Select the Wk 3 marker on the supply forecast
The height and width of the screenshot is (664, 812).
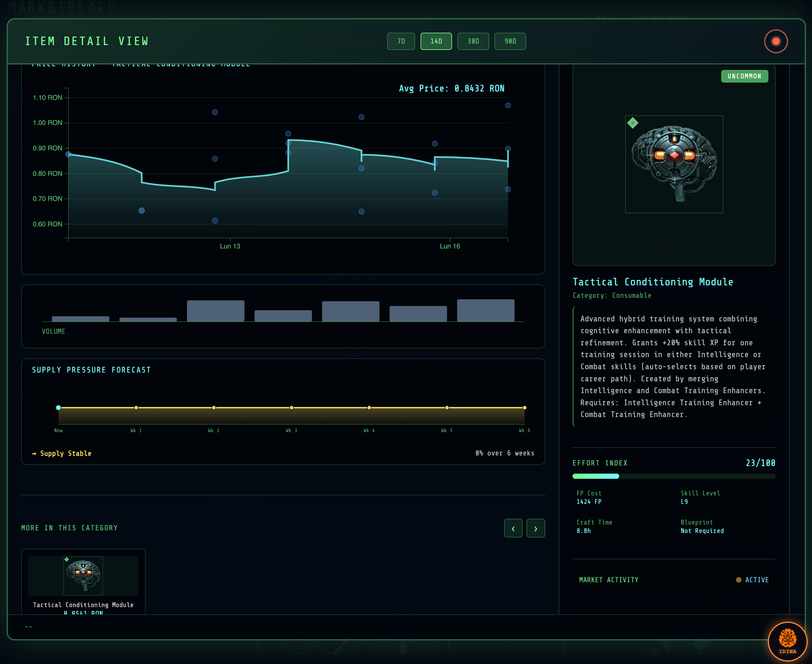[291, 408]
